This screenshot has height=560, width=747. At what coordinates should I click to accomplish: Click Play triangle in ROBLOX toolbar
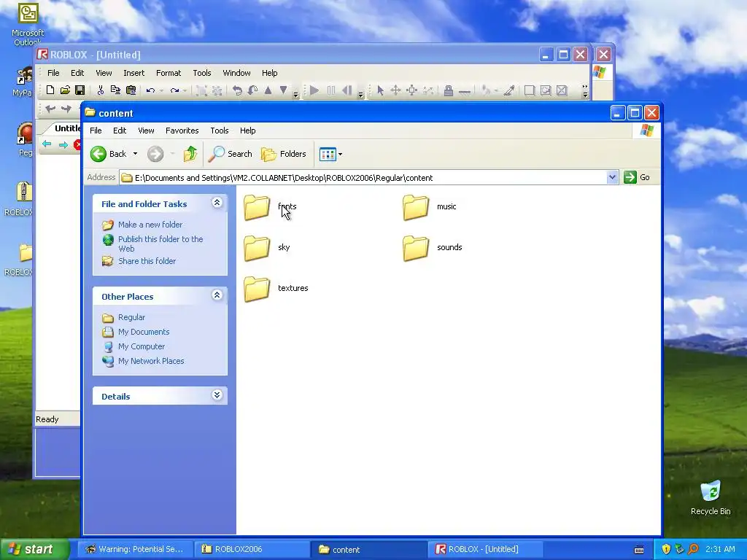point(314,90)
